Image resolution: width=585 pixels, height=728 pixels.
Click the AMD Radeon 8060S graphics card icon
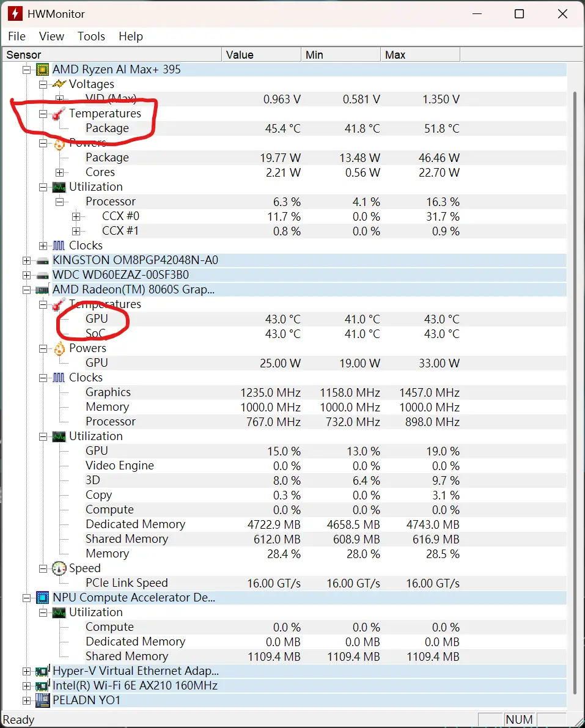click(x=42, y=290)
